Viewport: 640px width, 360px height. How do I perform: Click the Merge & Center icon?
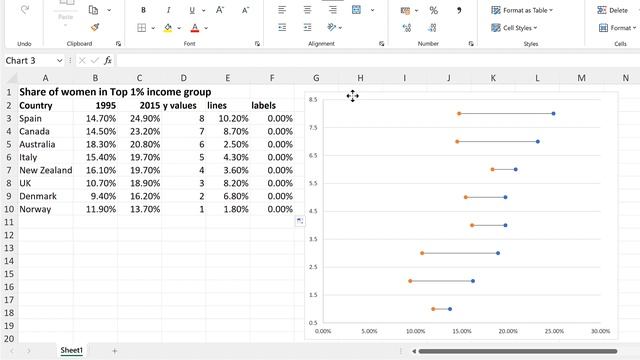pyautogui.click(x=356, y=10)
